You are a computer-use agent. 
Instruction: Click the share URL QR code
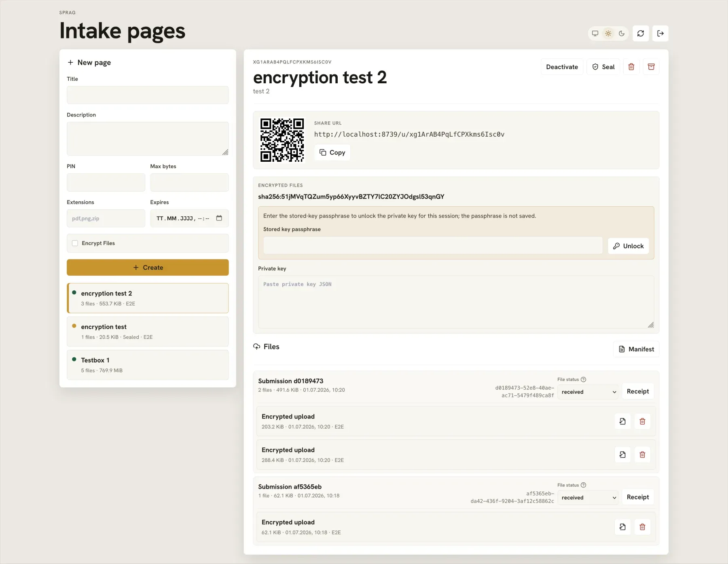pyautogui.click(x=282, y=140)
